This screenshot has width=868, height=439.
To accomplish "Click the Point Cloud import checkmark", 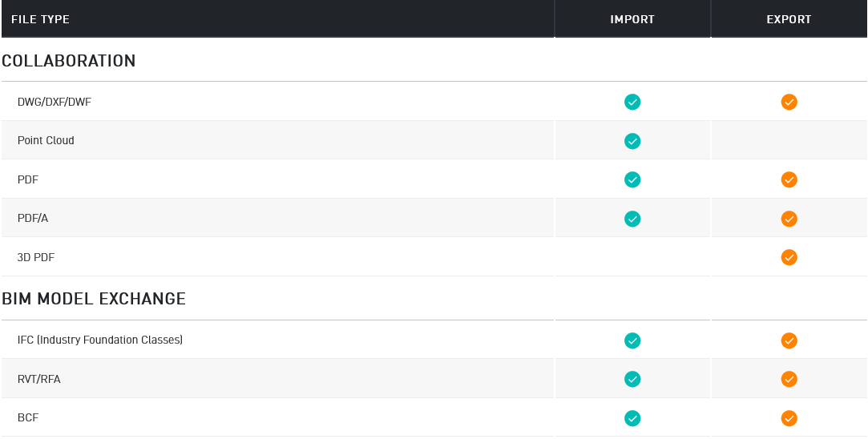I will (x=632, y=141).
